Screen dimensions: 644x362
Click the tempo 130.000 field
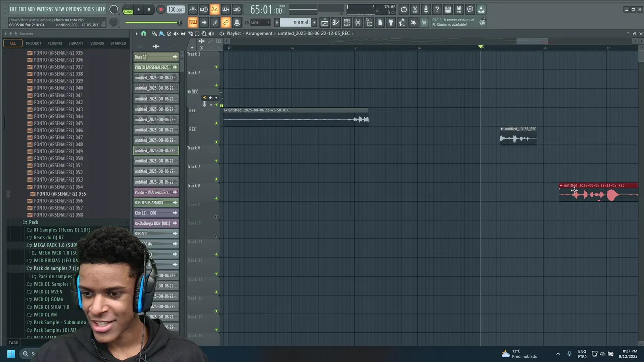coord(175,9)
